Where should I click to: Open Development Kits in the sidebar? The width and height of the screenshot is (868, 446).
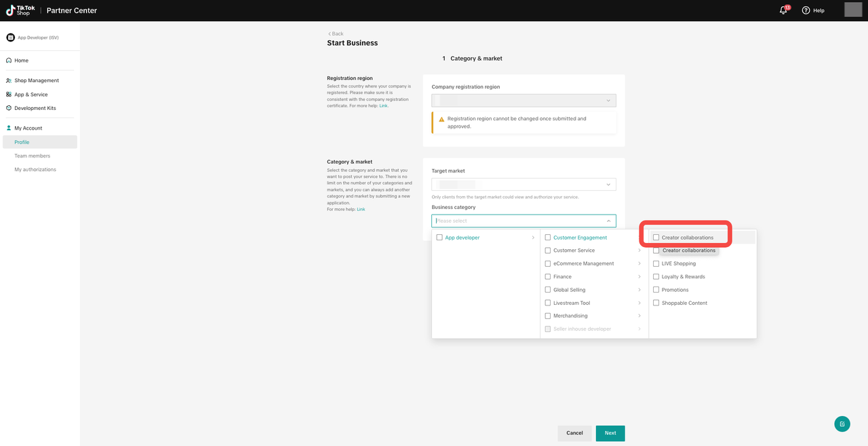click(35, 108)
